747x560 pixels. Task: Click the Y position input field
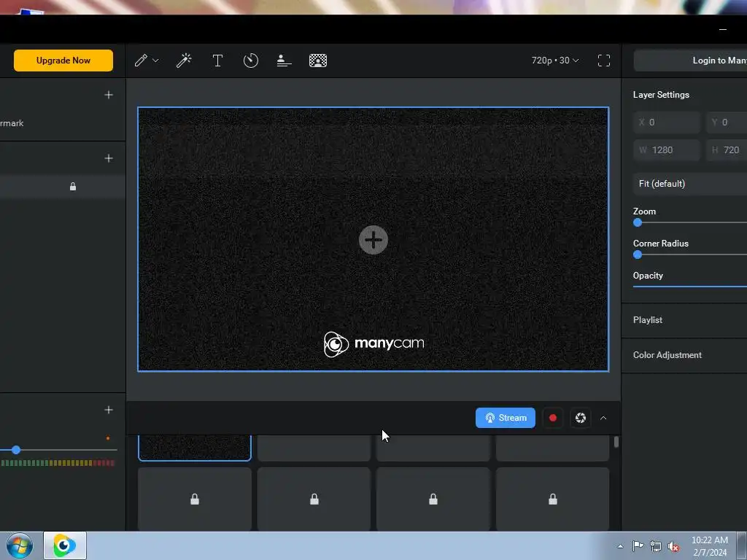pos(727,122)
